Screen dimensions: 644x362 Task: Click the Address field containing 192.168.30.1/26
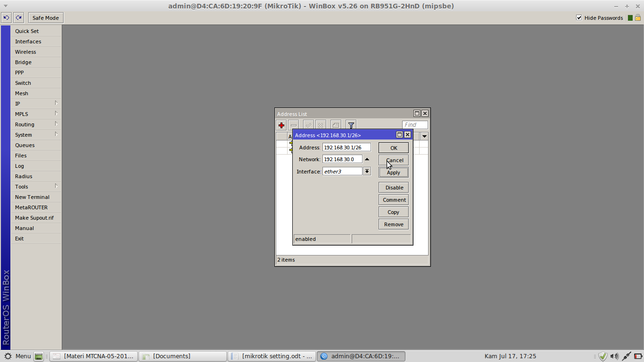pyautogui.click(x=347, y=148)
